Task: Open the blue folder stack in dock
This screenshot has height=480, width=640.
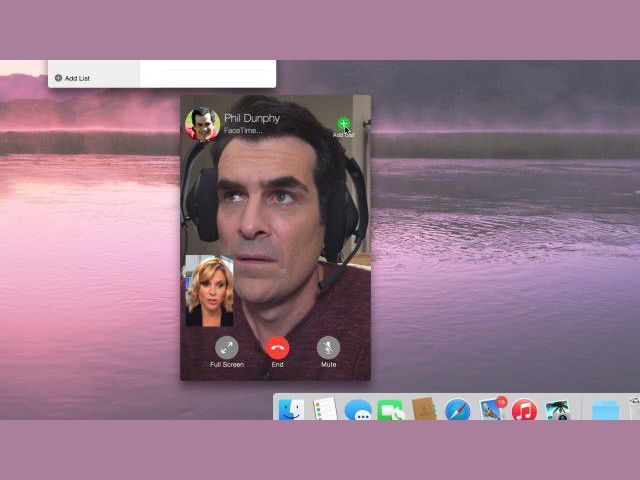Action: [606, 410]
